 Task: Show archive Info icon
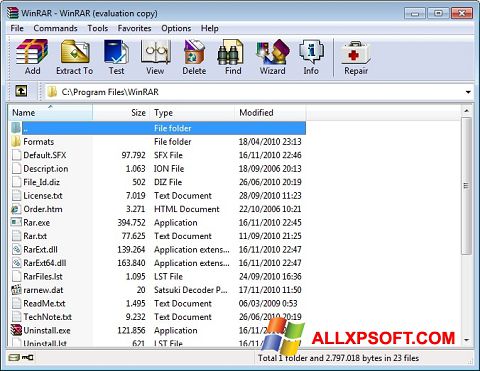311,52
